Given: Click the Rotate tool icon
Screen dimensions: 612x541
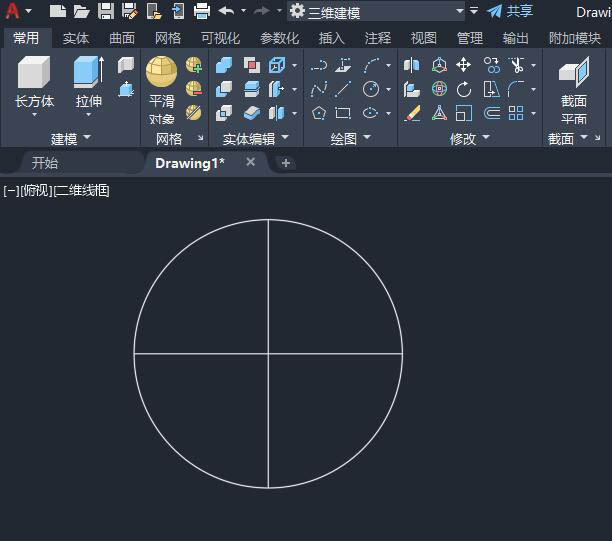Looking at the screenshot, I should click(464, 89).
